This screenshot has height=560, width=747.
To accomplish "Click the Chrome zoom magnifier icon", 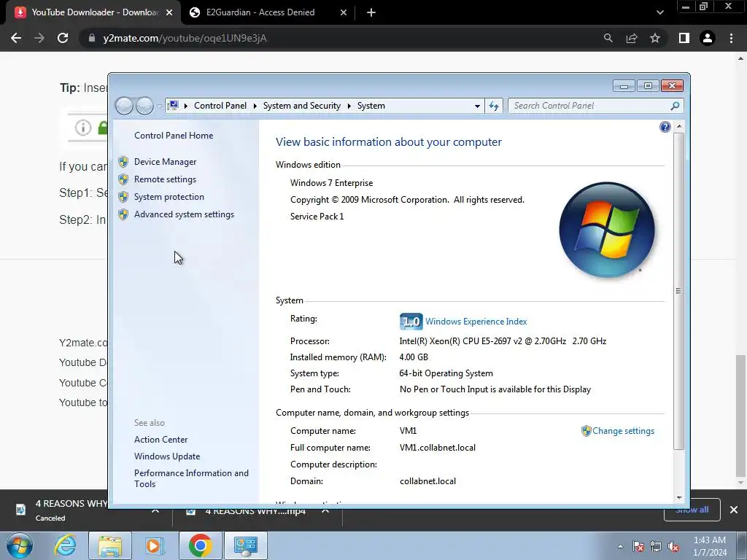I will (x=608, y=38).
